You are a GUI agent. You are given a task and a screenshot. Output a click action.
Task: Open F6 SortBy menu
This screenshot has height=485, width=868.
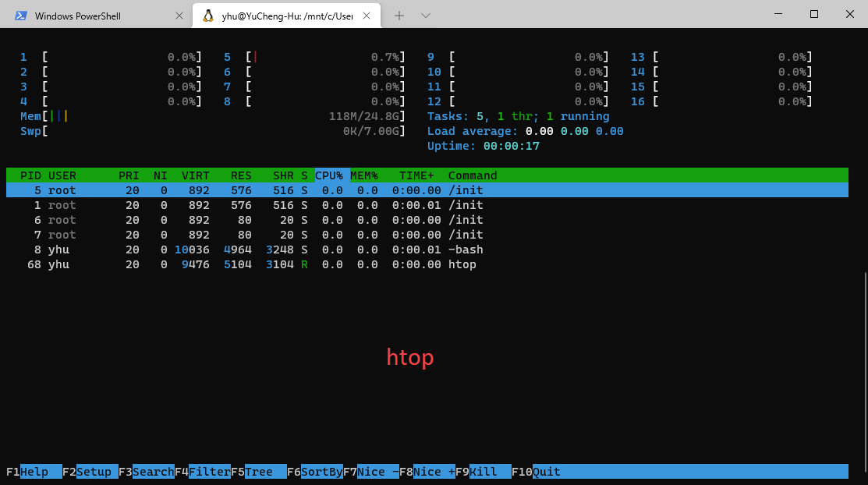[315, 472]
